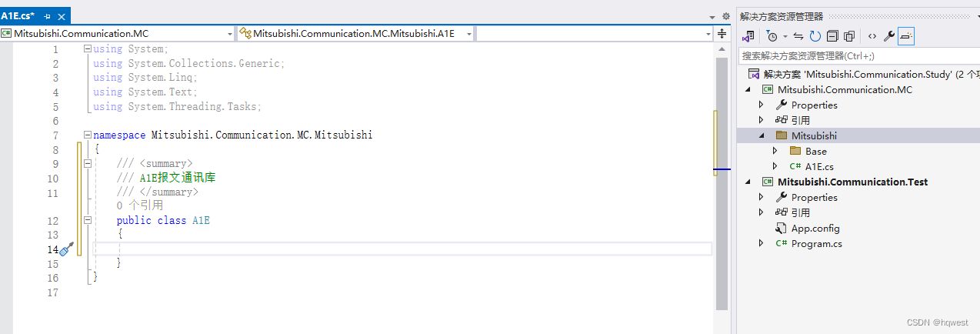The height and width of the screenshot is (334, 980).
Task: Toggle Preview Selected Items button
Action: pos(906,36)
